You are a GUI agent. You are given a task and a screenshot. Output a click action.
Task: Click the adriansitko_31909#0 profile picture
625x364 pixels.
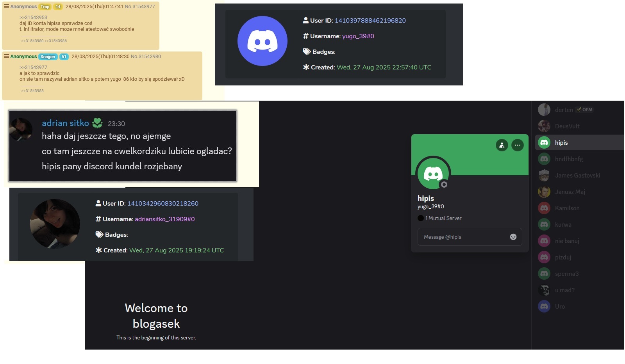pos(55,224)
